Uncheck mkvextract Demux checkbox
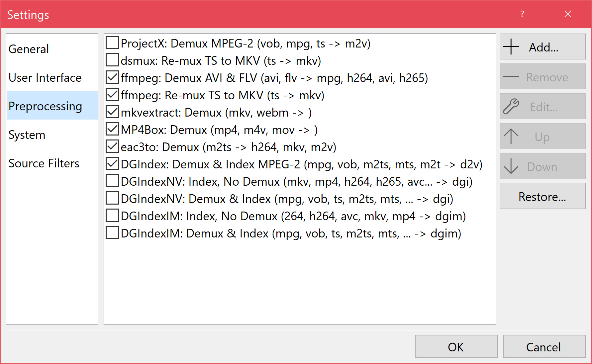The image size is (592, 364). (112, 112)
